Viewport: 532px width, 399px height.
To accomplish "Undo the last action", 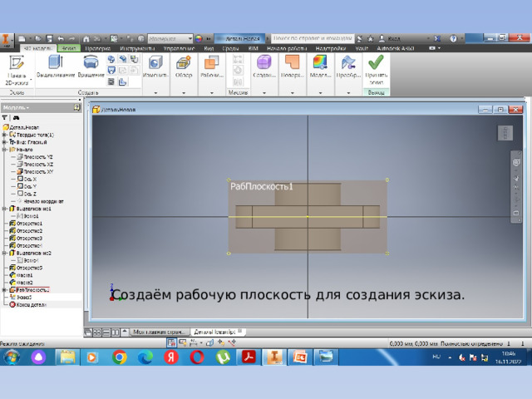I will (61, 39).
